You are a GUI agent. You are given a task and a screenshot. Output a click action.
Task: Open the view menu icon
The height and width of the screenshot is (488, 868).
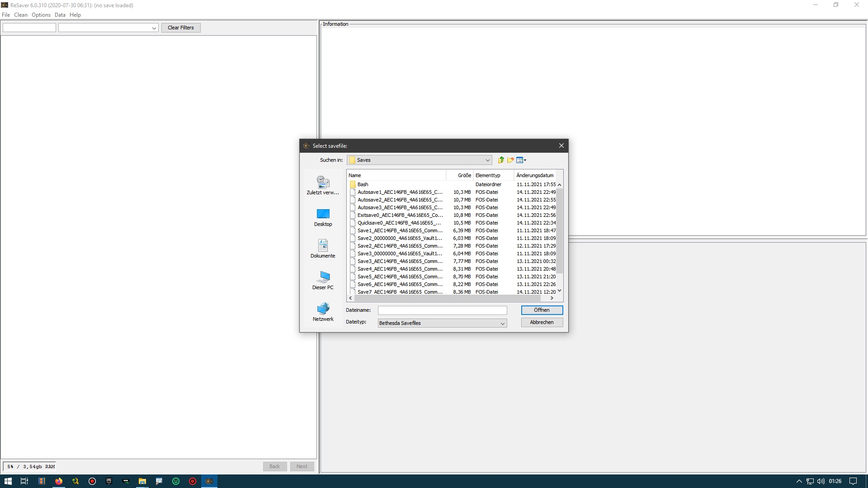[521, 160]
